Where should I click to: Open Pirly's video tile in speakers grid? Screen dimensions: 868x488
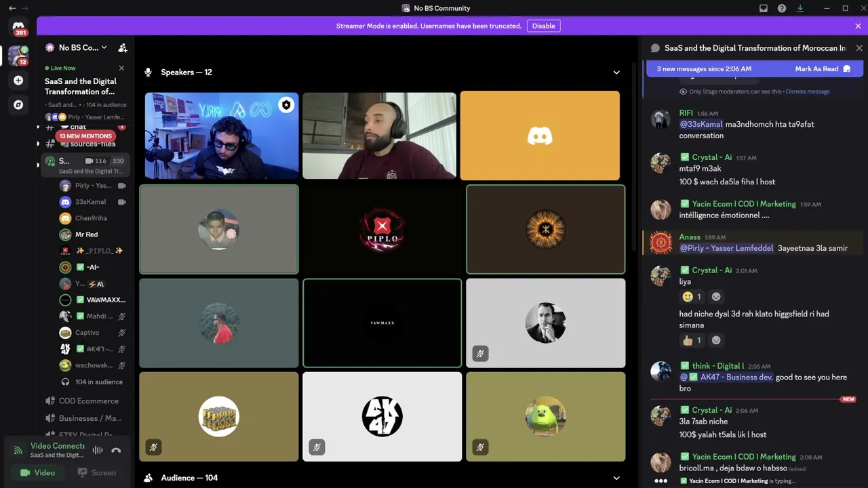coord(222,136)
